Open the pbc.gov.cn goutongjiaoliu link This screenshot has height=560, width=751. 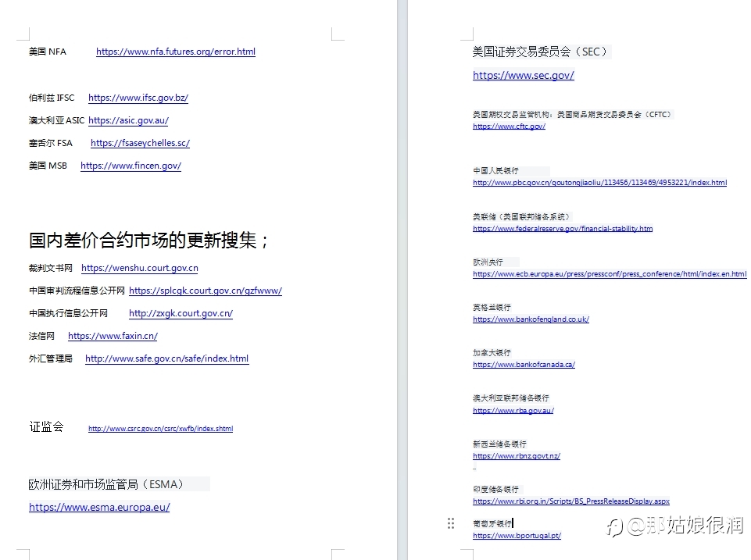[599, 182]
